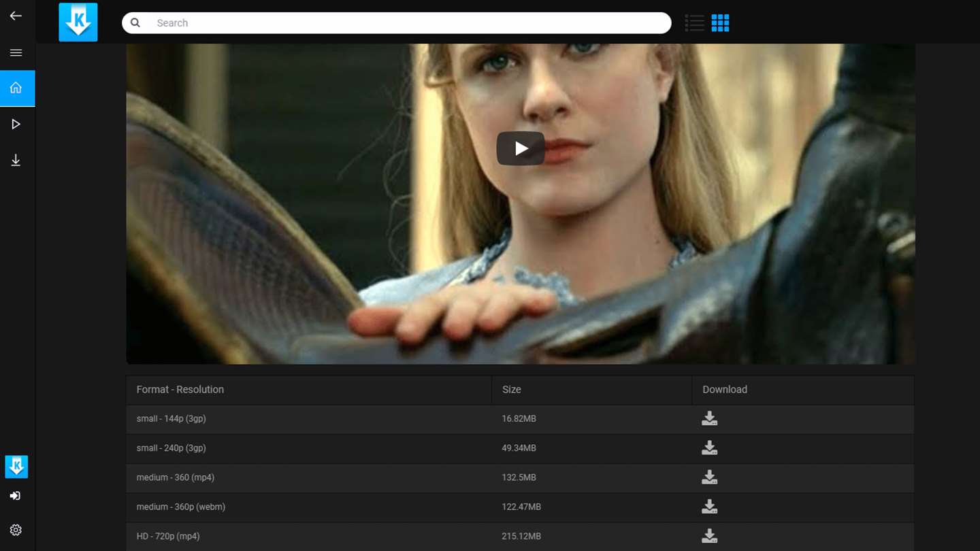Download the small 144p (3gp) version

click(709, 418)
